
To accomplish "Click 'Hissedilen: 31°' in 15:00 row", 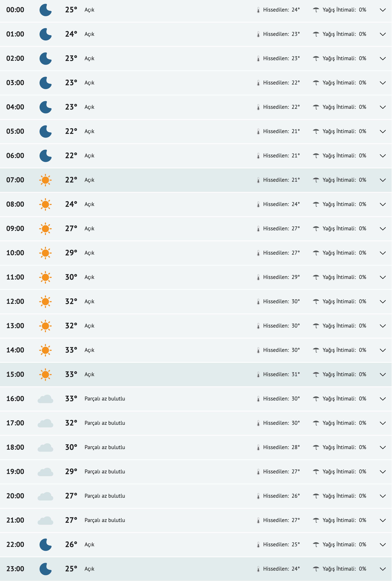I will [281, 375].
